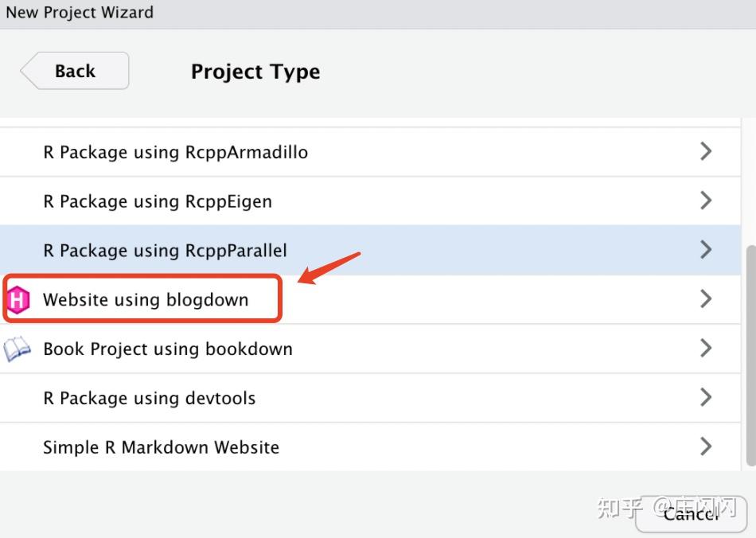Click the project type list scrollbar
The width and height of the screenshot is (756, 538).
751,354
